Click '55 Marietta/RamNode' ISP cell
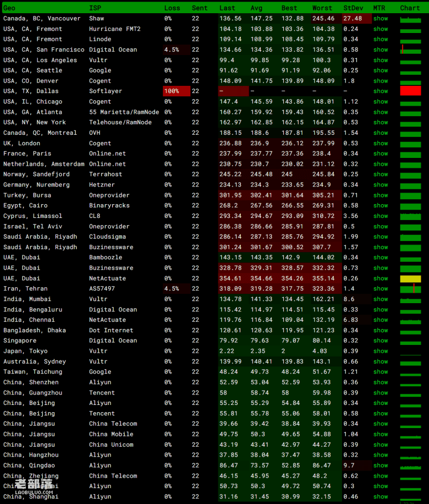This screenshot has height=504, width=429. [x=124, y=112]
